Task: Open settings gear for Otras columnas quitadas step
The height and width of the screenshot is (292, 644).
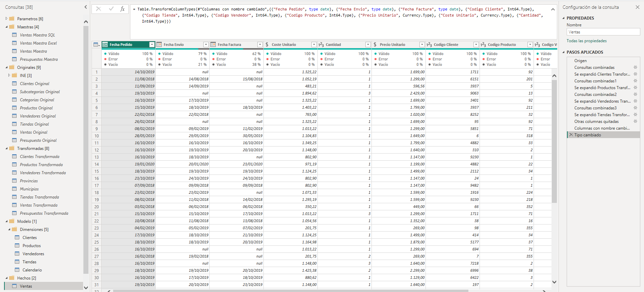Action: pos(635,122)
